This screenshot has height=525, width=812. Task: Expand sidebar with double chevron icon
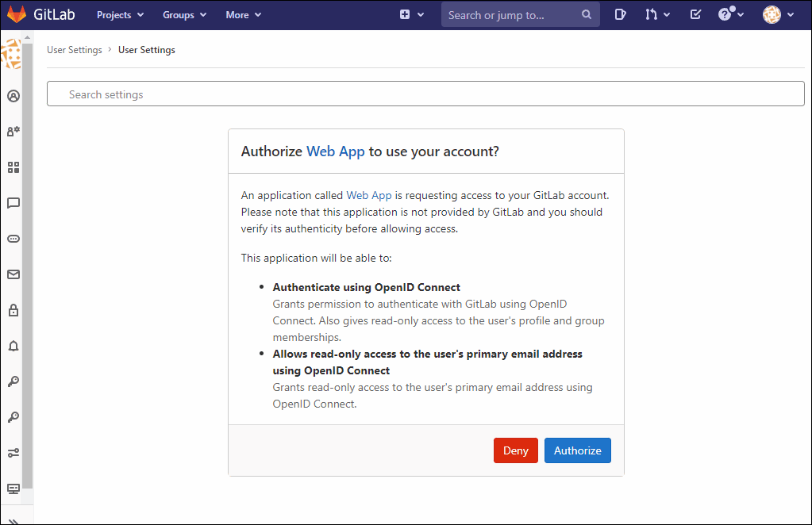tap(14, 521)
